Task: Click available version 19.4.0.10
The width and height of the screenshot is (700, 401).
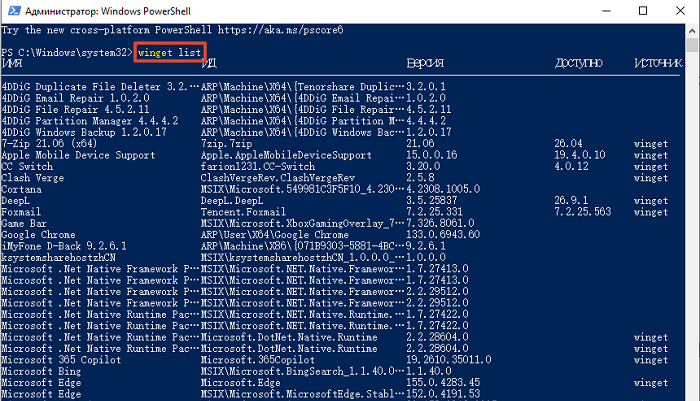Action: (x=580, y=155)
